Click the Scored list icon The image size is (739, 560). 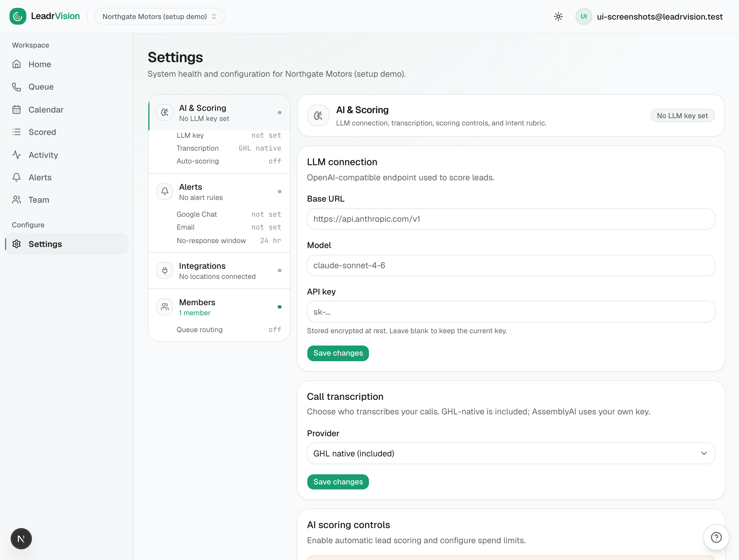click(x=17, y=132)
